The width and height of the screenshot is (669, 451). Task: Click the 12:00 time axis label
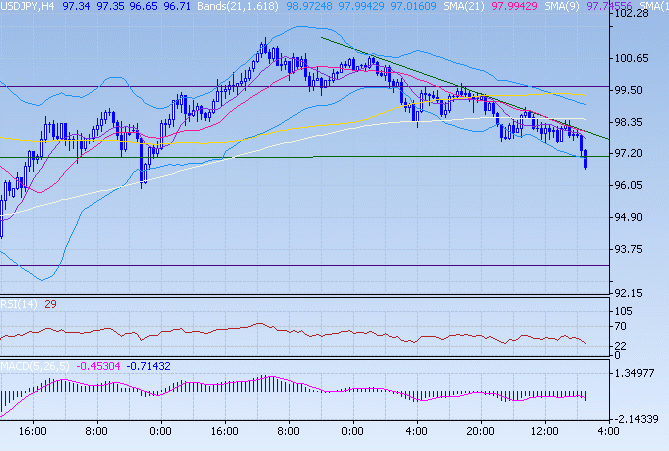tap(544, 431)
